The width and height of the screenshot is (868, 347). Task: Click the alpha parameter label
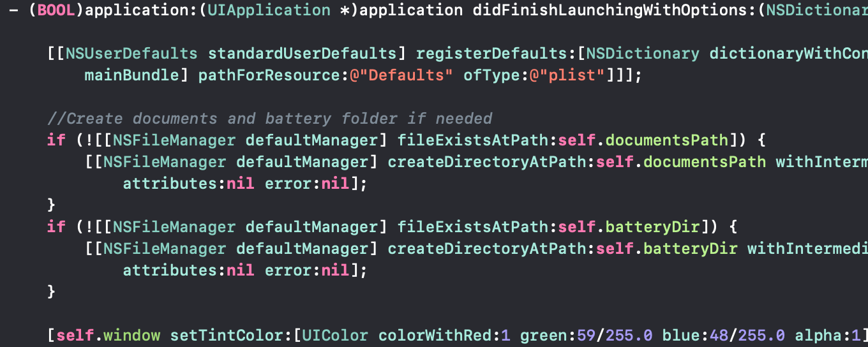(x=818, y=335)
